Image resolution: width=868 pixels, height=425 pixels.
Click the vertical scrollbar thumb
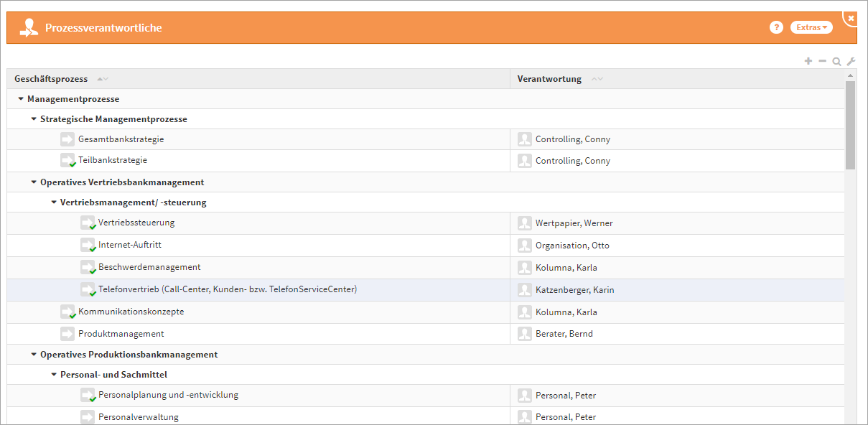[x=850, y=125]
